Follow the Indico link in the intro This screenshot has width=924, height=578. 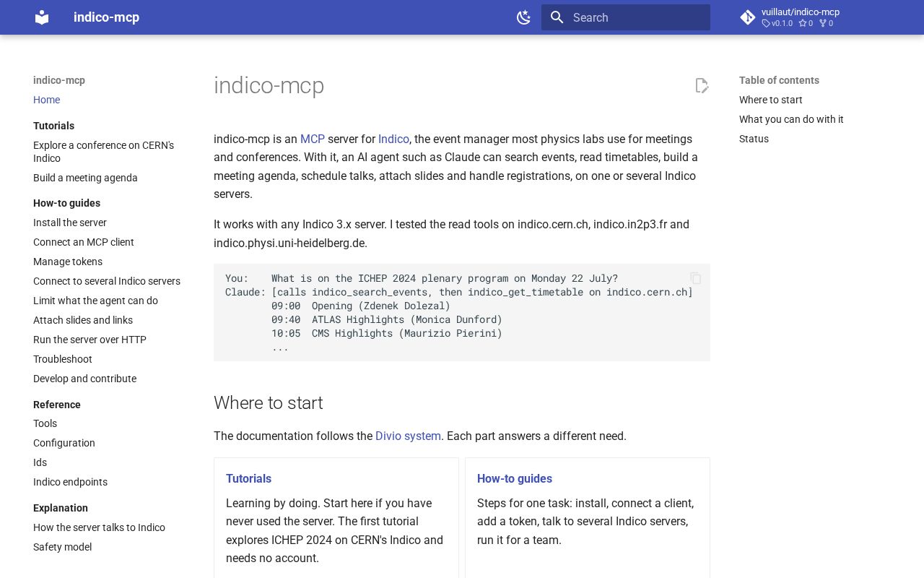pyautogui.click(x=393, y=139)
